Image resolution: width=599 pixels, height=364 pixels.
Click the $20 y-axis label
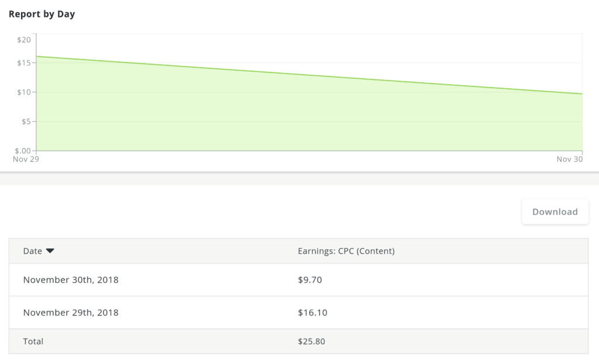coord(24,40)
